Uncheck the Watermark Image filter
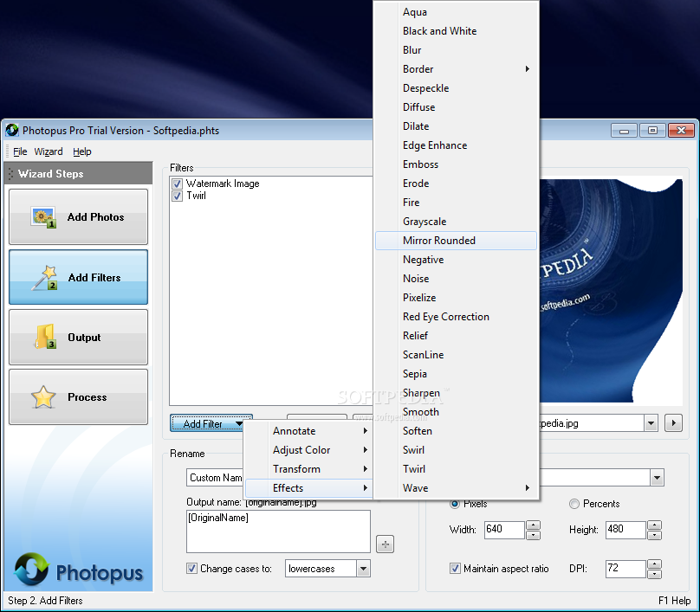Image resolution: width=700 pixels, height=612 pixels. point(178,184)
